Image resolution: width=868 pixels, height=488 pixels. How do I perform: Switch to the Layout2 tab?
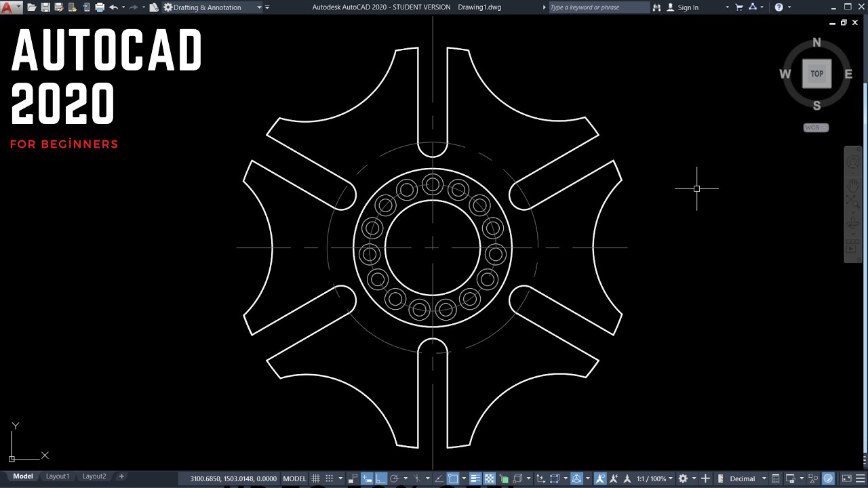pyautogui.click(x=94, y=476)
